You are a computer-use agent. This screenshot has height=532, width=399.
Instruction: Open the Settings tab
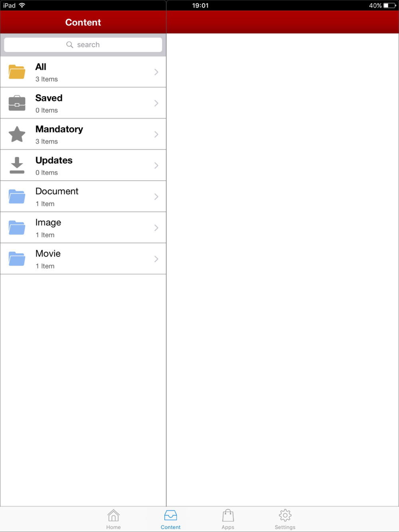(285, 519)
